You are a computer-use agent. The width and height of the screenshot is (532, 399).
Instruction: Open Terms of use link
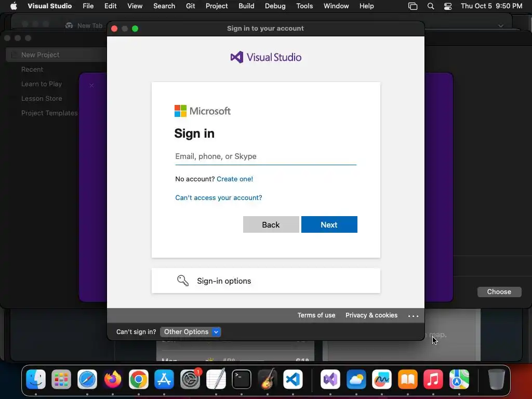(x=316, y=315)
